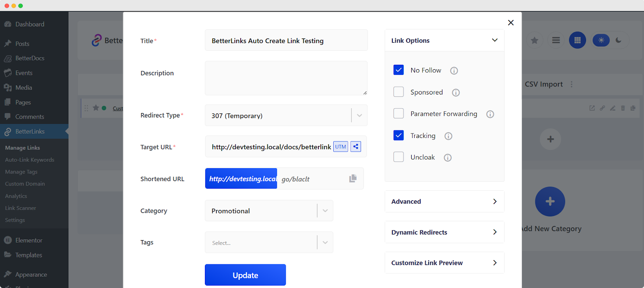
Task: Click the UTM builder icon in Target URL
Action: pyautogui.click(x=341, y=147)
